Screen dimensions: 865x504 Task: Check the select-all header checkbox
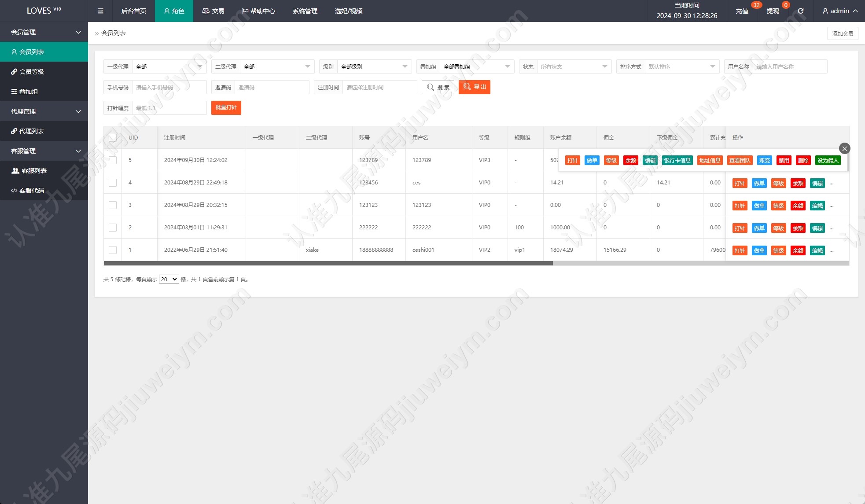[x=113, y=138]
